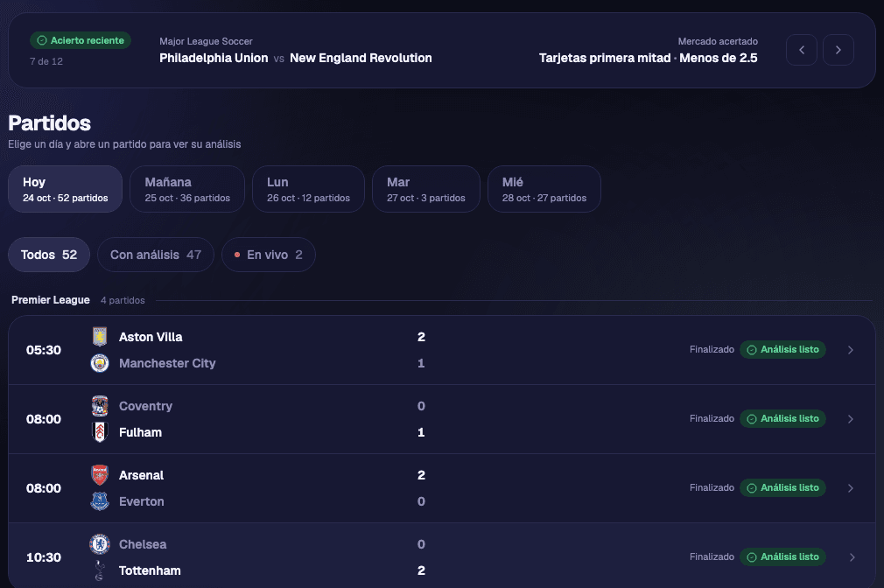This screenshot has height=588, width=884.
Task: Click the red live dot in En vivo
Action: pos(237,255)
